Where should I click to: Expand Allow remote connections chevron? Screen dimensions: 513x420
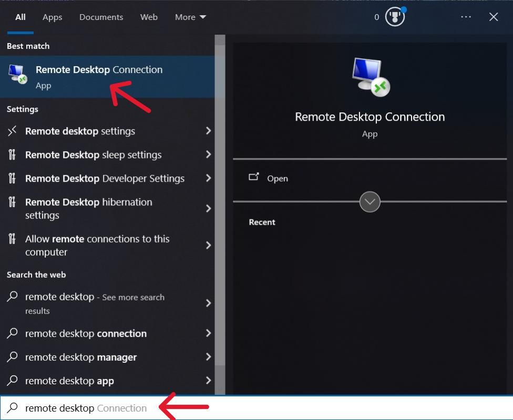[208, 245]
